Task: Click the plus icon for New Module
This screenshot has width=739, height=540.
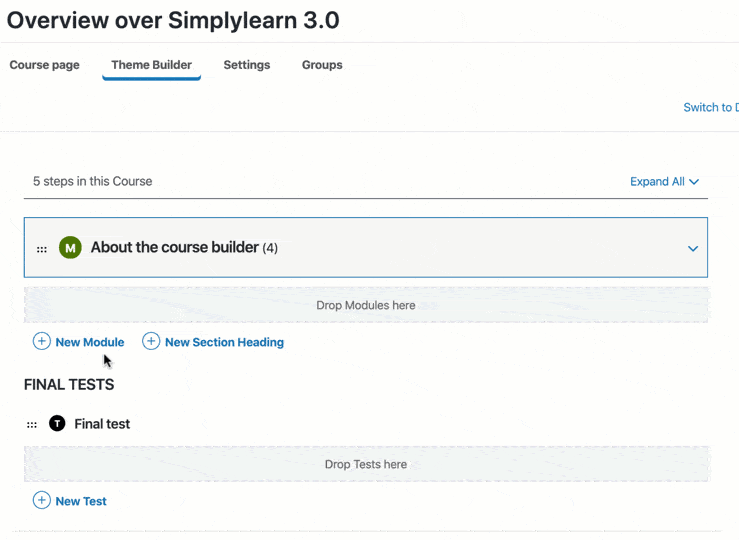Action: pos(42,342)
